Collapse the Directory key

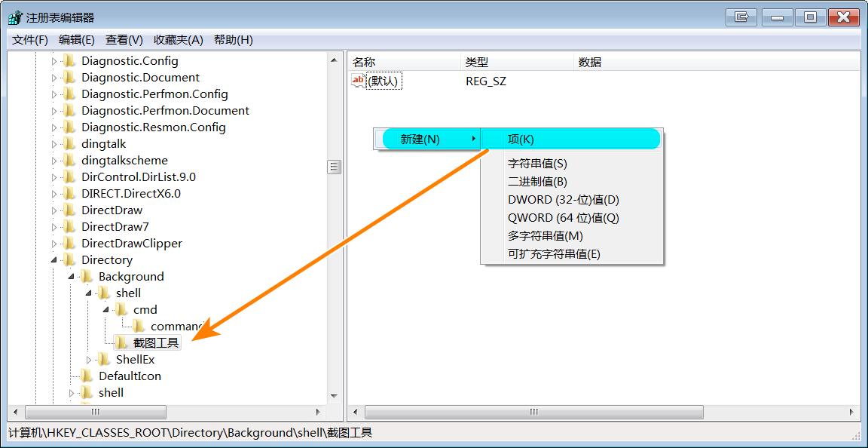(53, 260)
